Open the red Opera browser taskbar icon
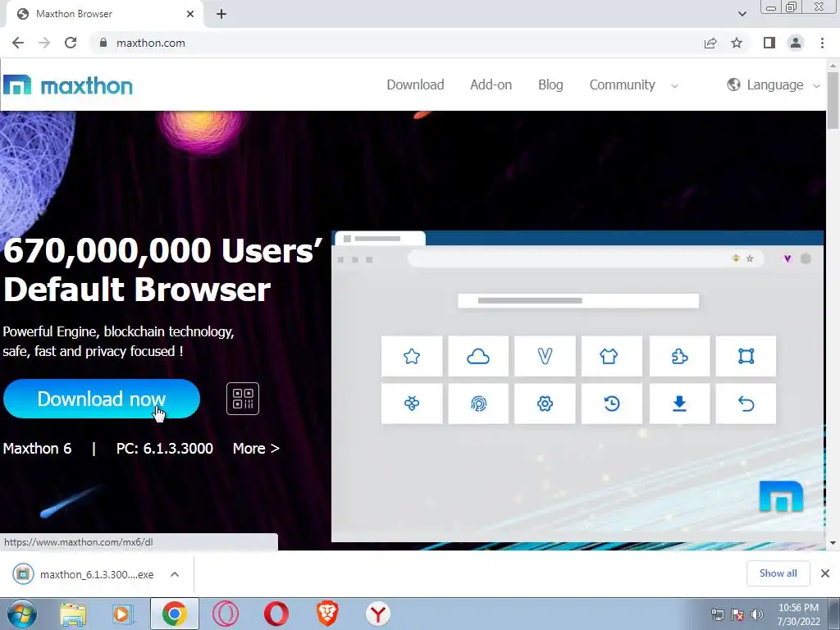Viewport: 840px width, 630px height. click(276, 614)
